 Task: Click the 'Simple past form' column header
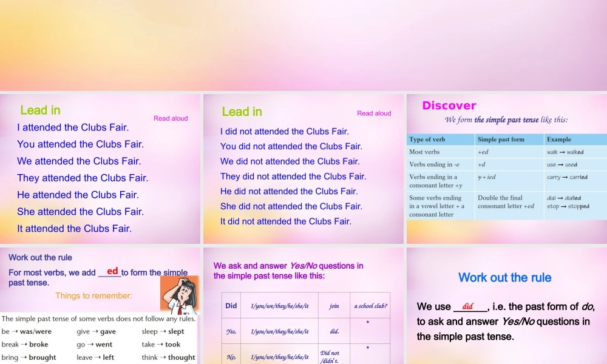coord(501,140)
